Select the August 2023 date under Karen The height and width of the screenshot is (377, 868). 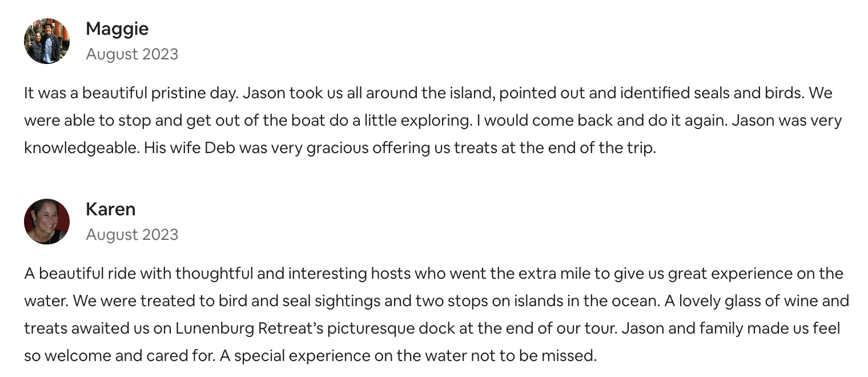(x=132, y=235)
